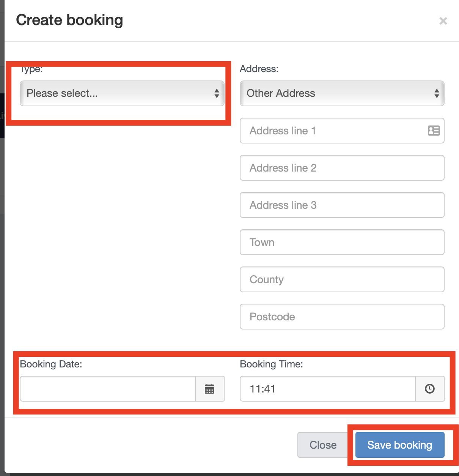Open the 'Other Address' dropdown

pyautogui.click(x=342, y=93)
